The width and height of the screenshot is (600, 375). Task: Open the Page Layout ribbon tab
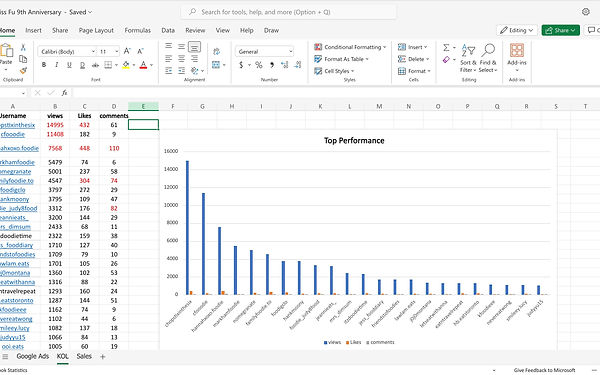pos(96,30)
